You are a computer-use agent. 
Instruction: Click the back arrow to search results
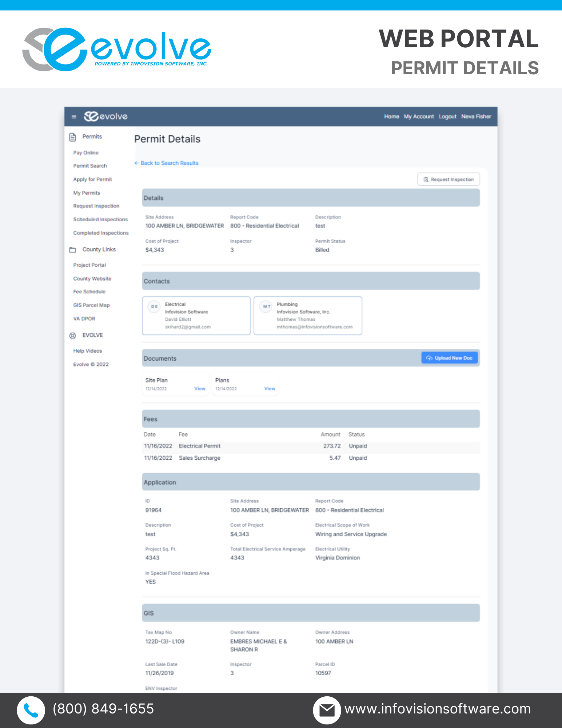click(137, 163)
